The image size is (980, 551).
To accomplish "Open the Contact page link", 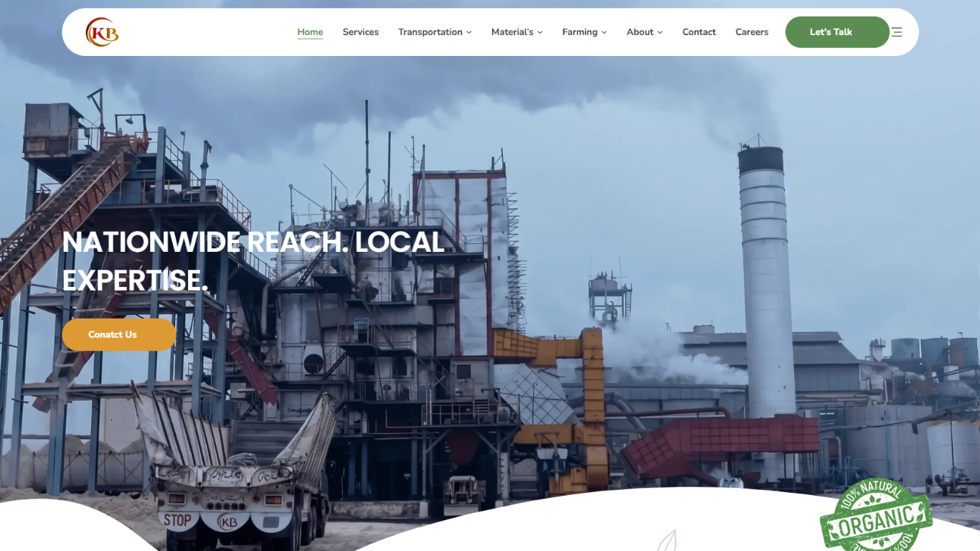I will tap(699, 32).
